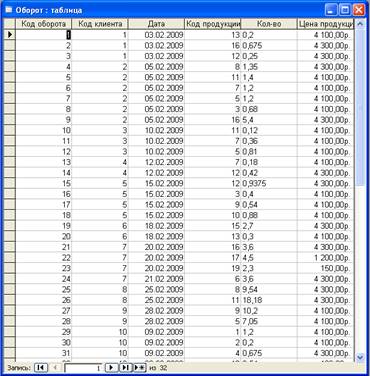Screen dimensions: 370x376
Task: Click the vertical scrollbar thumb
Action: 360,108
